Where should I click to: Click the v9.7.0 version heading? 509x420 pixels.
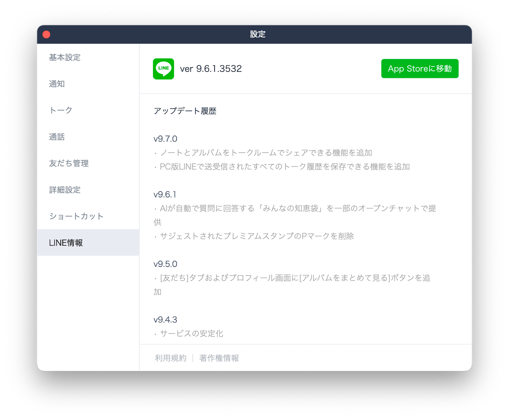165,139
